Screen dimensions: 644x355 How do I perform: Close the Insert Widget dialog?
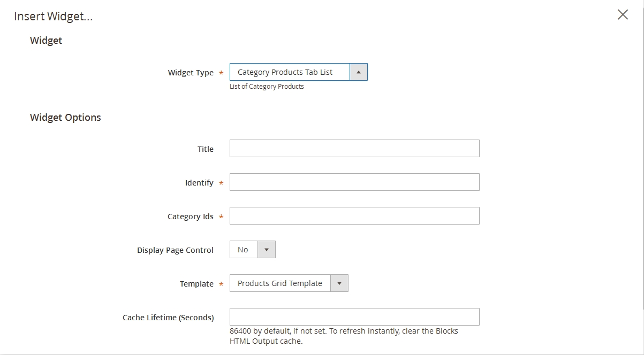click(623, 15)
